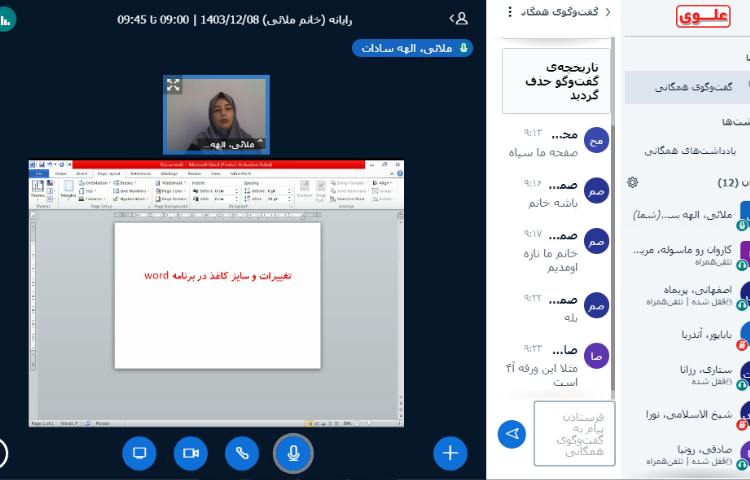Click Margins icon in shared Word ribbon
The image size is (750, 480).
tap(68, 190)
